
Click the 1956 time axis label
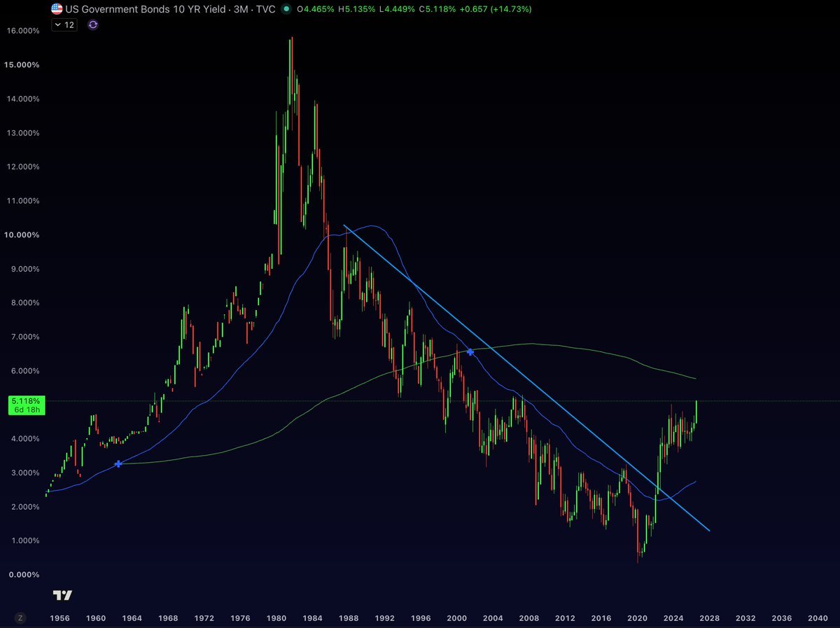pos(59,618)
